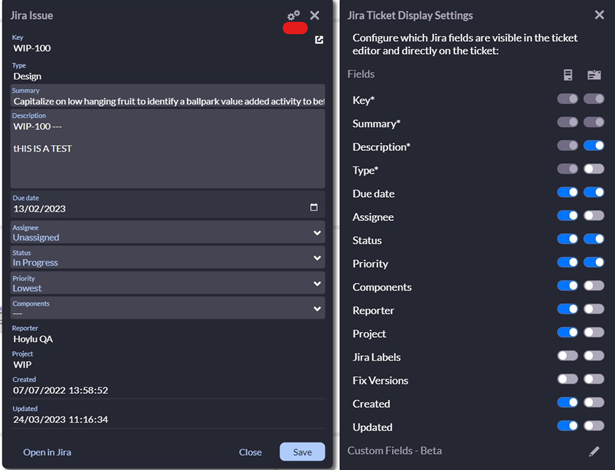Image resolution: width=615 pixels, height=470 pixels.
Task: Click the WIP project value
Action: [22, 364]
